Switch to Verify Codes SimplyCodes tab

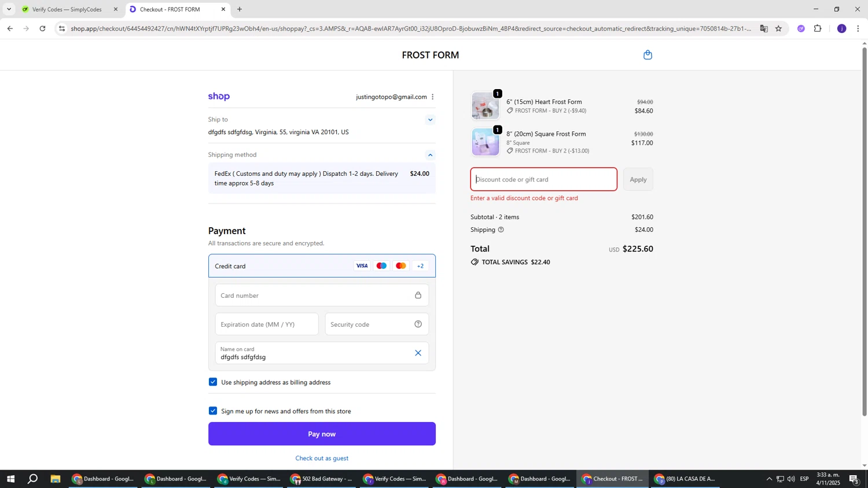pos(68,9)
